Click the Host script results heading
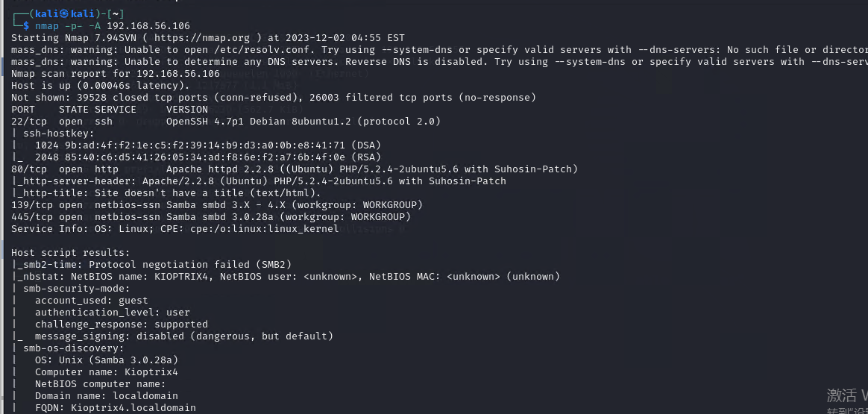 (71, 252)
